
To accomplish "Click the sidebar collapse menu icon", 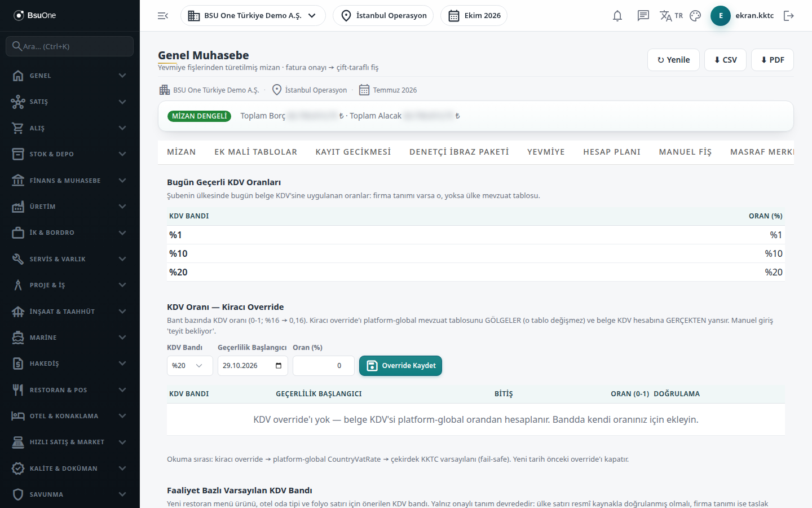I will [163, 16].
